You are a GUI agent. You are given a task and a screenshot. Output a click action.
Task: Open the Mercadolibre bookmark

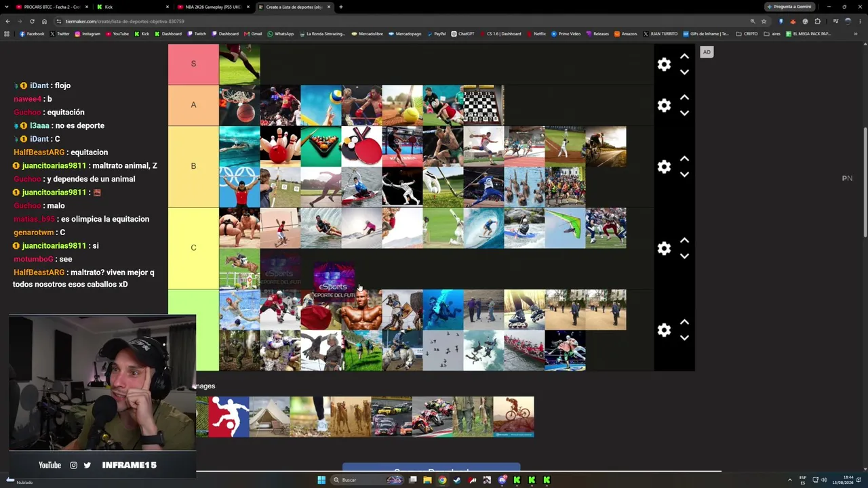366,34
